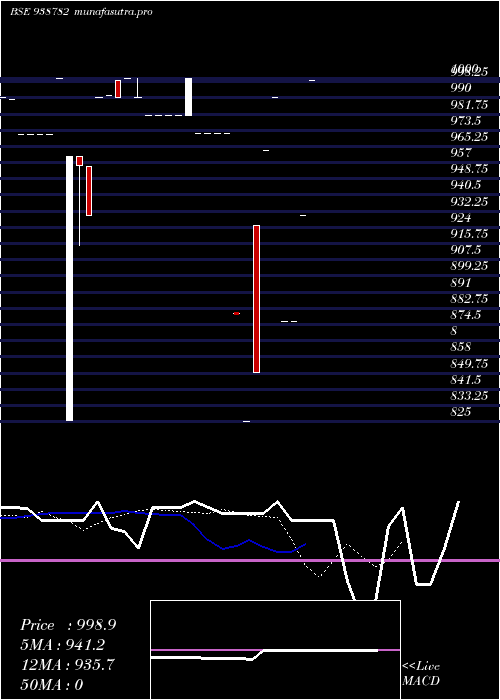Click the 874.5 price axis label
The width and height of the screenshot is (500, 700).
(x=466, y=315)
